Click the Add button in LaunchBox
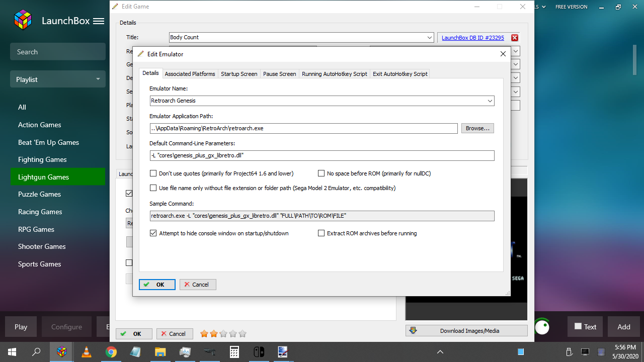The image size is (644, 362). coord(624,327)
